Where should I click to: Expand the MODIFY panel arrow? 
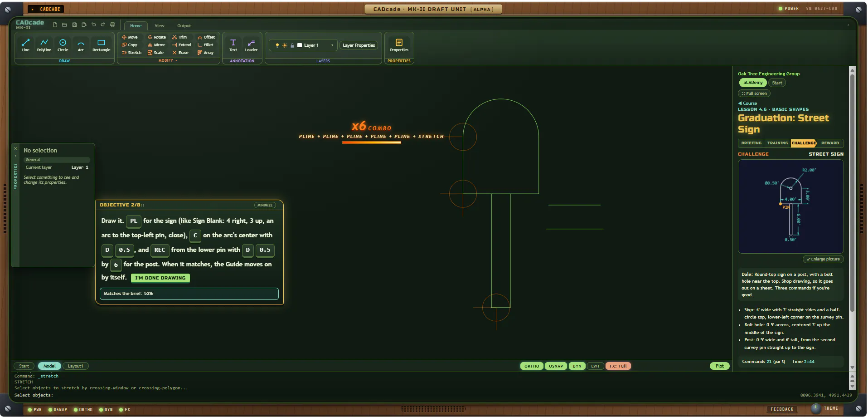176,60
